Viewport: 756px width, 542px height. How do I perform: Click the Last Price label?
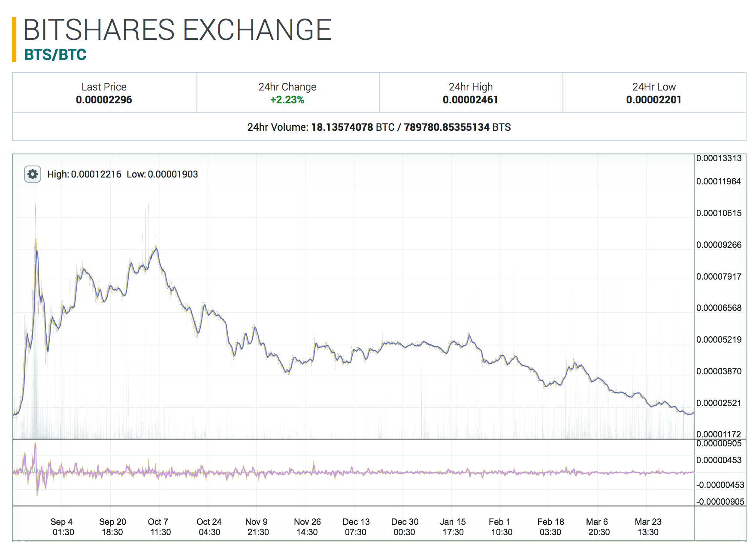click(x=104, y=87)
